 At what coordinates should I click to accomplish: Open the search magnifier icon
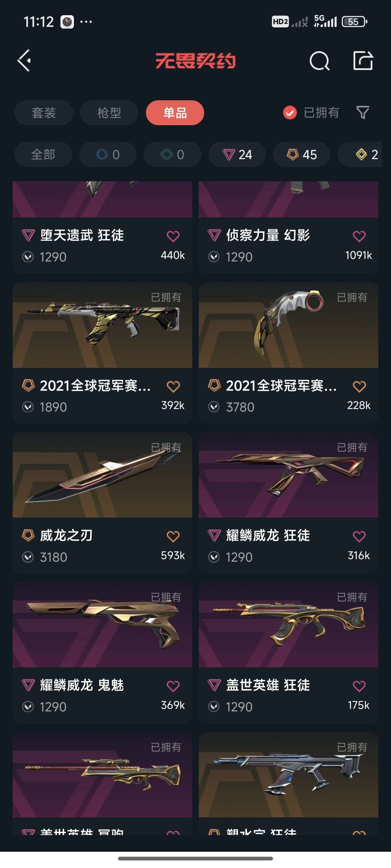(x=320, y=61)
